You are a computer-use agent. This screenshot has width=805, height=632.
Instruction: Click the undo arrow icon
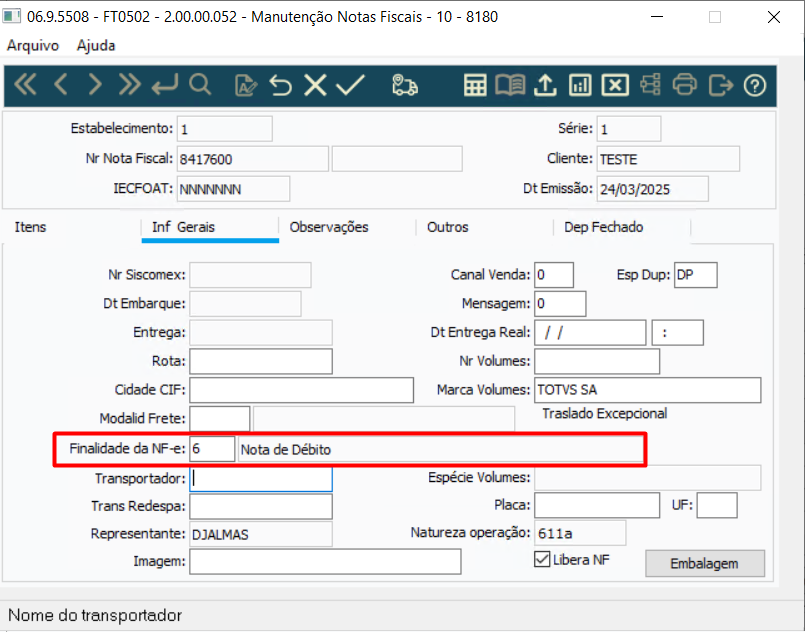click(x=281, y=85)
